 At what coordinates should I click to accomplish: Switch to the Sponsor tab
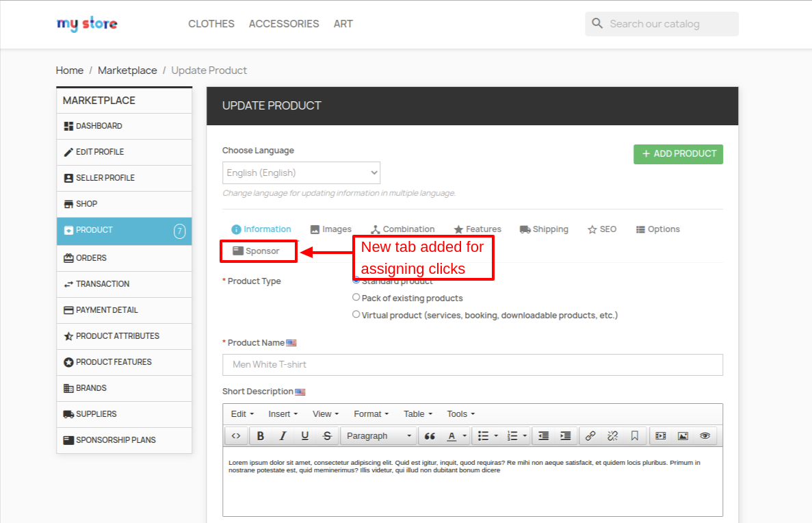257,251
